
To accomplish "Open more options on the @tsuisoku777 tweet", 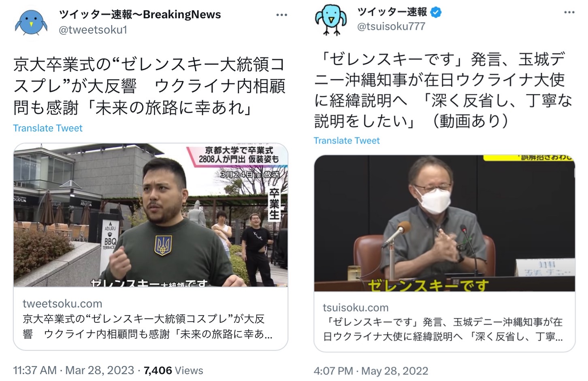I will pos(569,12).
